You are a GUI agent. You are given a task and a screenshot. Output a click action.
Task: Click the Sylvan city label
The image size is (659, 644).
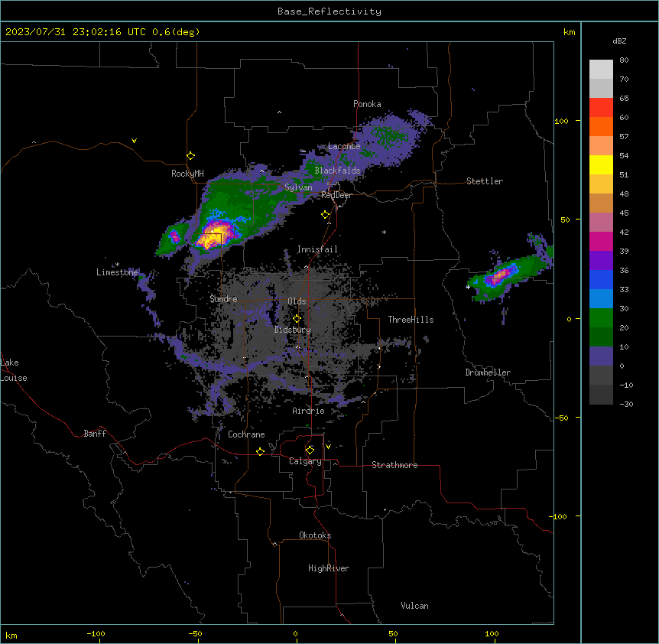[x=298, y=187]
